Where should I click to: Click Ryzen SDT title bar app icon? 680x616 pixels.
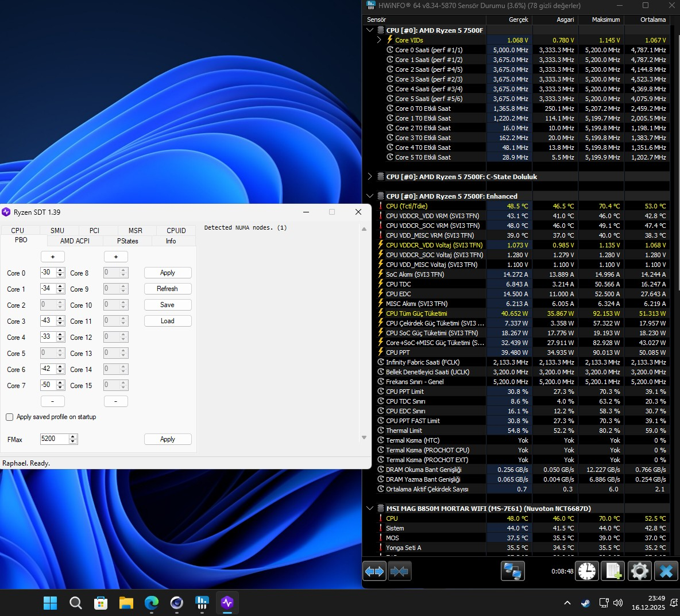tap(6, 212)
